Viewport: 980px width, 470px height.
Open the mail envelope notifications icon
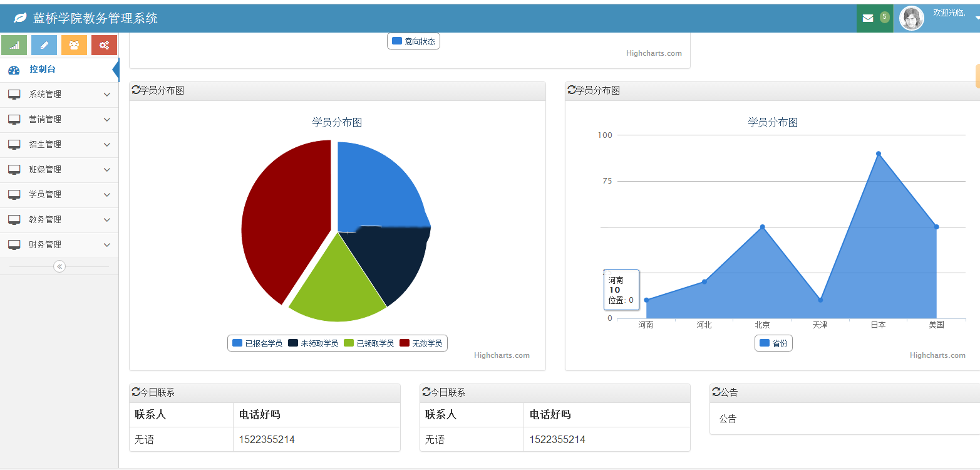pos(868,18)
